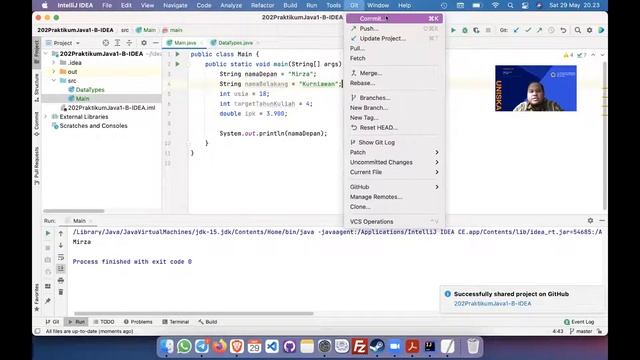The height and width of the screenshot is (360, 640).
Task: Click the Git Update Project arrow icon
Action: point(516,30)
